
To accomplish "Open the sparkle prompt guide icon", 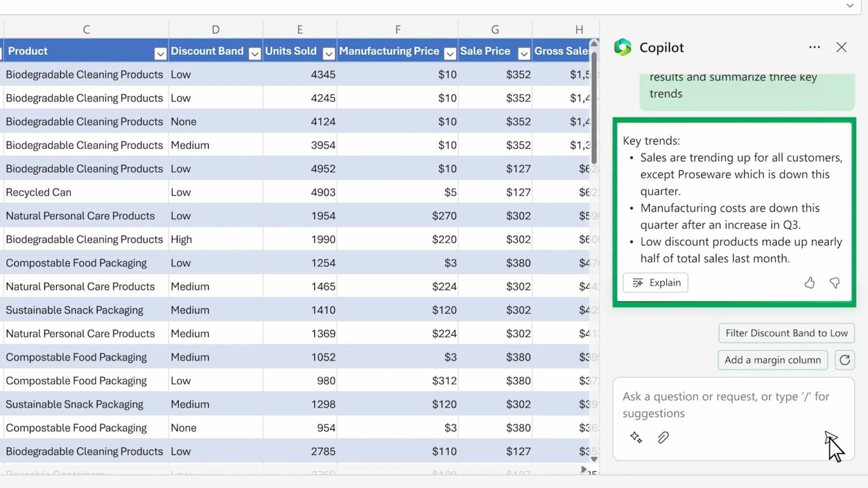I will coord(636,438).
